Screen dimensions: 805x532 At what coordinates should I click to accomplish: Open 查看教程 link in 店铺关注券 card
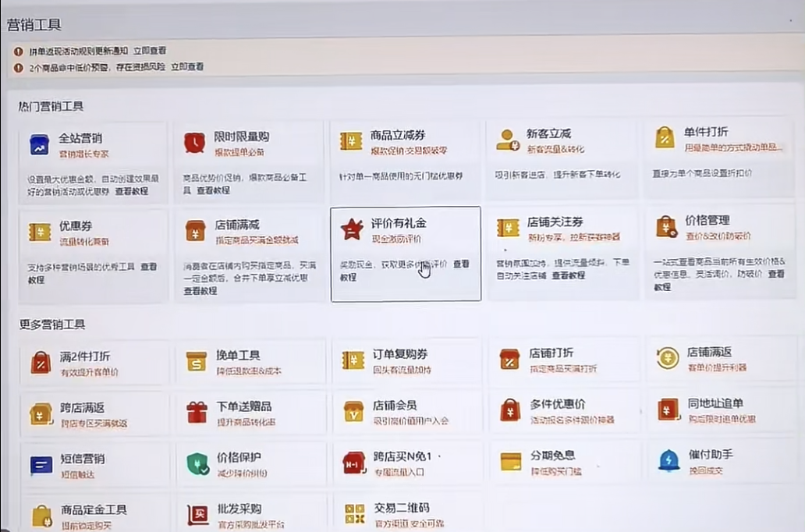pos(569,275)
